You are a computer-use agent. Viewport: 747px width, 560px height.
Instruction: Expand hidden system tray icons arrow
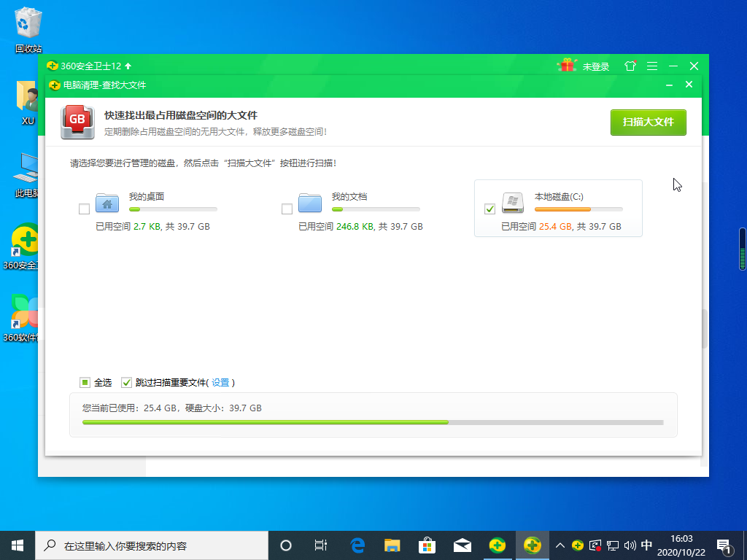click(560, 545)
